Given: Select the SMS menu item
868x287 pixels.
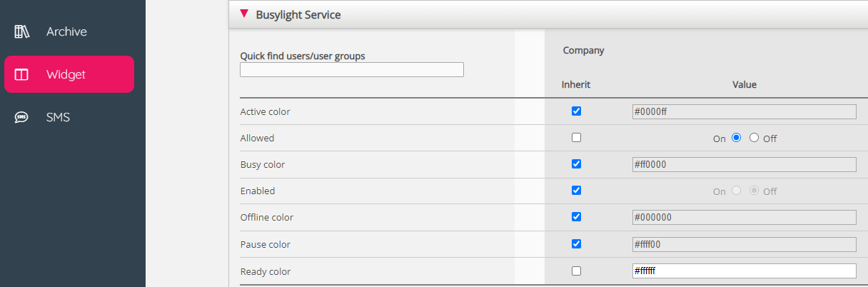Looking at the screenshot, I should click(59, 117).
